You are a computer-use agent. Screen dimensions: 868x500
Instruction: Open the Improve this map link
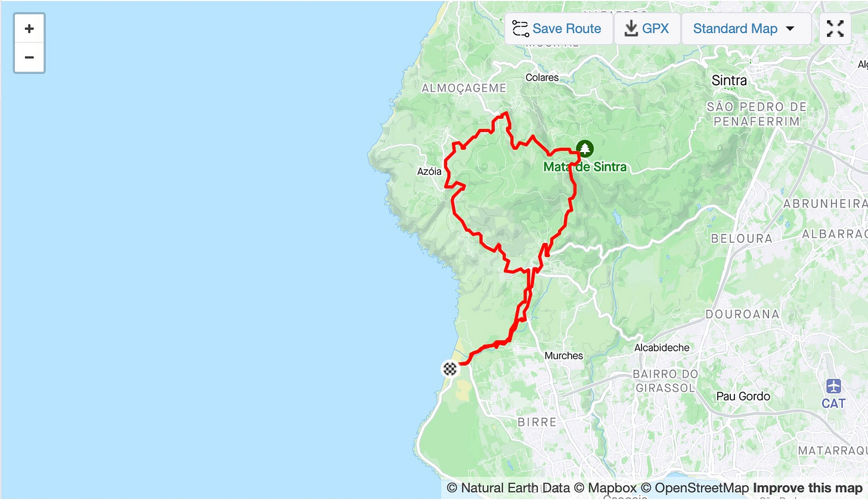pyautogui.click(x=807, y=488)
